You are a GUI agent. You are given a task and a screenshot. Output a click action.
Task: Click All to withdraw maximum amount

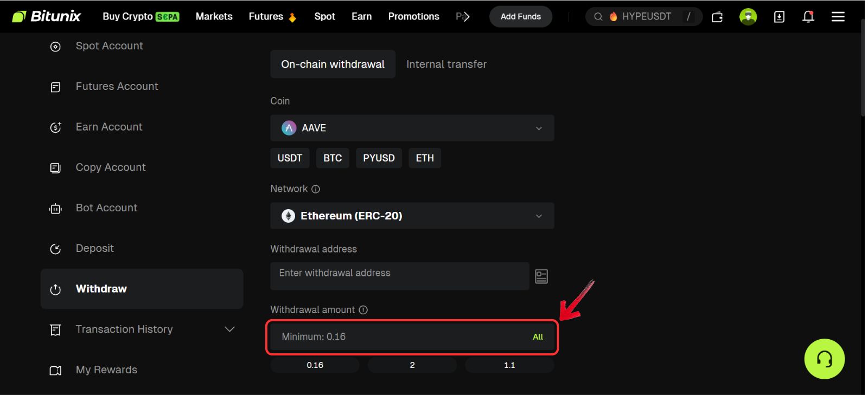tap(538, 337)
